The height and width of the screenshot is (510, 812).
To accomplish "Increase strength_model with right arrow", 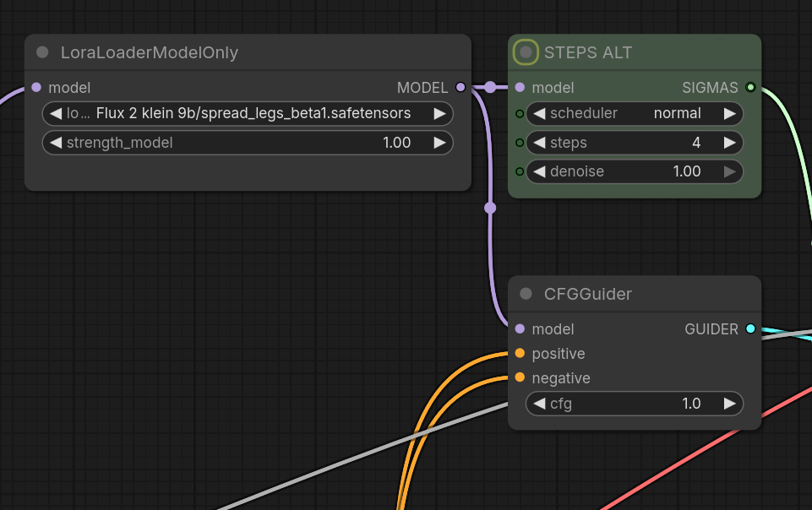I will [439, 143].
